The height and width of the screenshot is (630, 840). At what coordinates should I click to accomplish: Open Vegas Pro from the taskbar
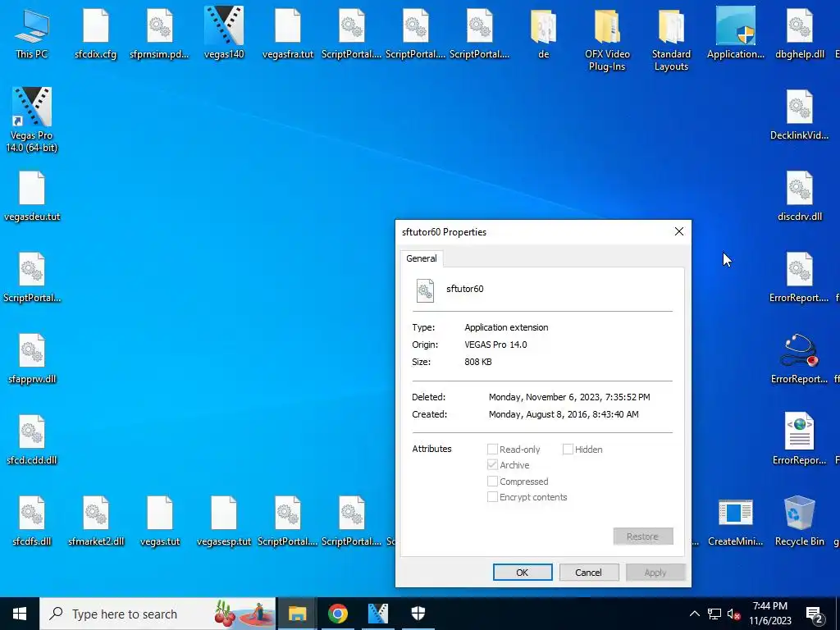tap(378, 614)
